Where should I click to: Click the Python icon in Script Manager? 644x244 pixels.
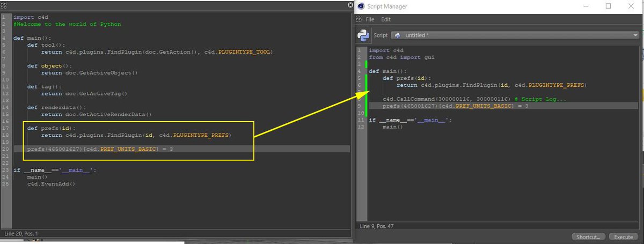coord(363,35)
